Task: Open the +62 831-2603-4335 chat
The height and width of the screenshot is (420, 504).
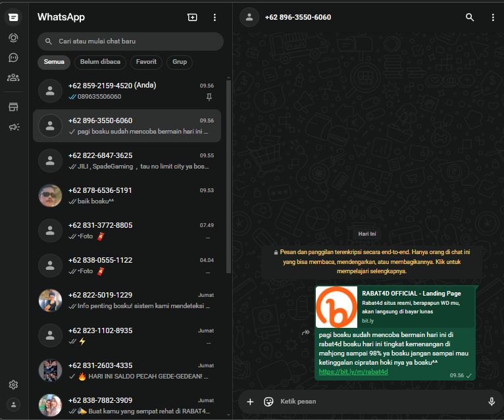Action: click(127, 371)
